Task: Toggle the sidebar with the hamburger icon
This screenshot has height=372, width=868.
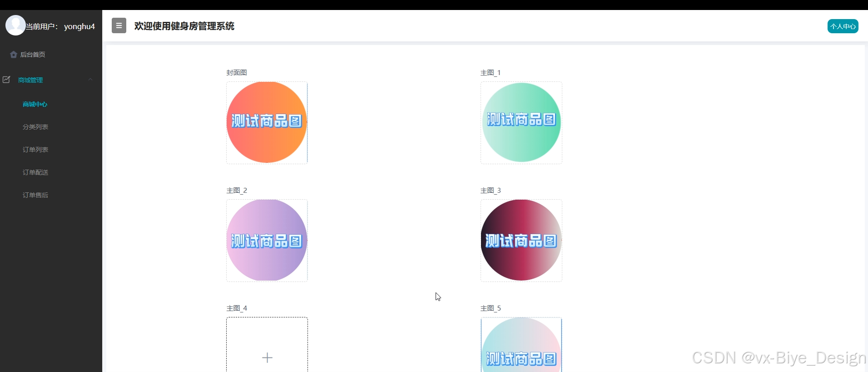Action: [119, 25]
